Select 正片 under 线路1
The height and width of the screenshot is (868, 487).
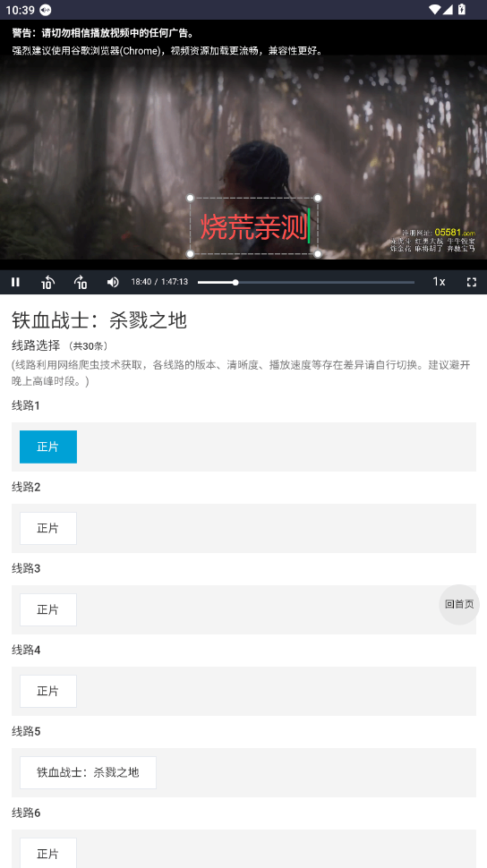(x=48, y=447)
